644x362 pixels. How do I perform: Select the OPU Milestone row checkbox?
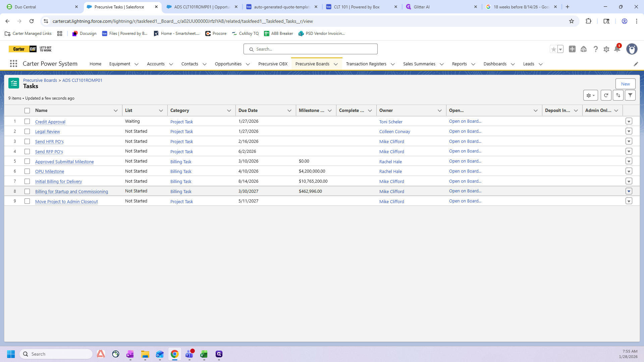(27, 171)
